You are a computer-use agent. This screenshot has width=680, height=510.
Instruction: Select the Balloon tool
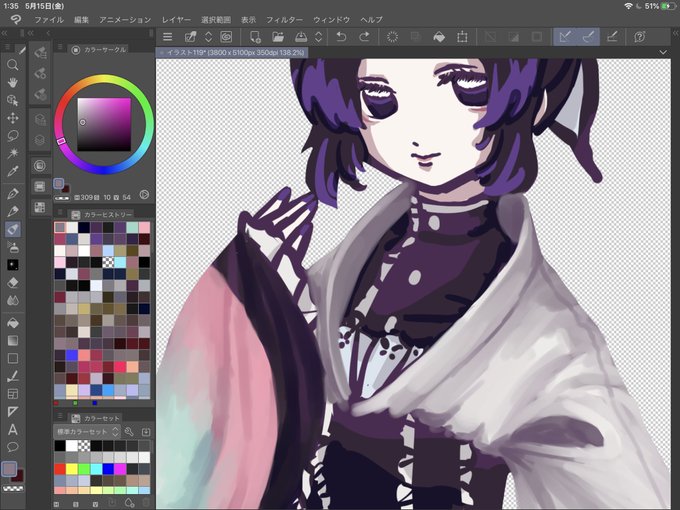click(13, 447)
